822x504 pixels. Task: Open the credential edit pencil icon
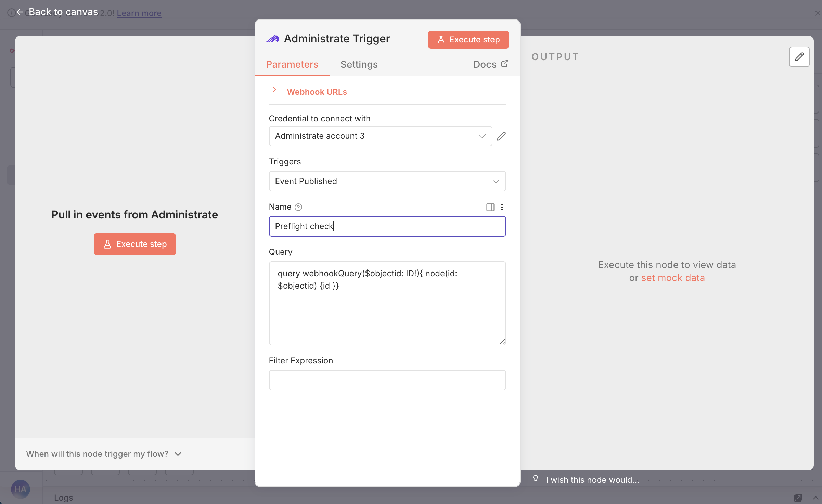501,136
